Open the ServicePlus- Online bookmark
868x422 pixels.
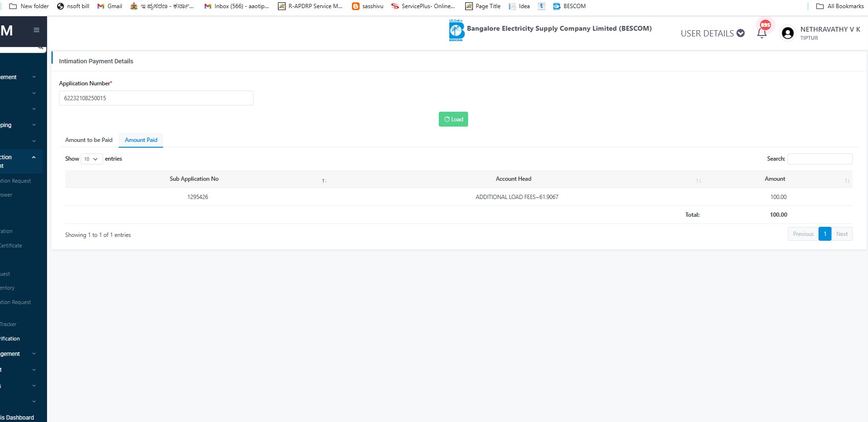tap(423, 6)
